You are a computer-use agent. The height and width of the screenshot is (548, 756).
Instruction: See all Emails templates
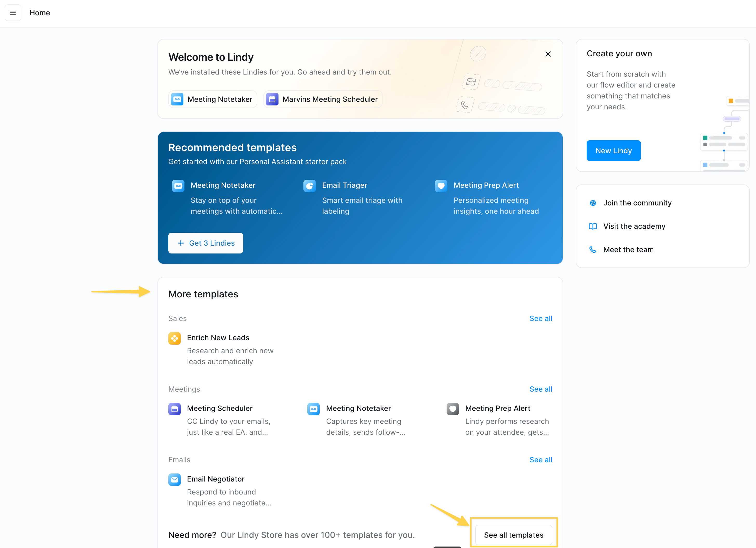(x=541, y=460)
